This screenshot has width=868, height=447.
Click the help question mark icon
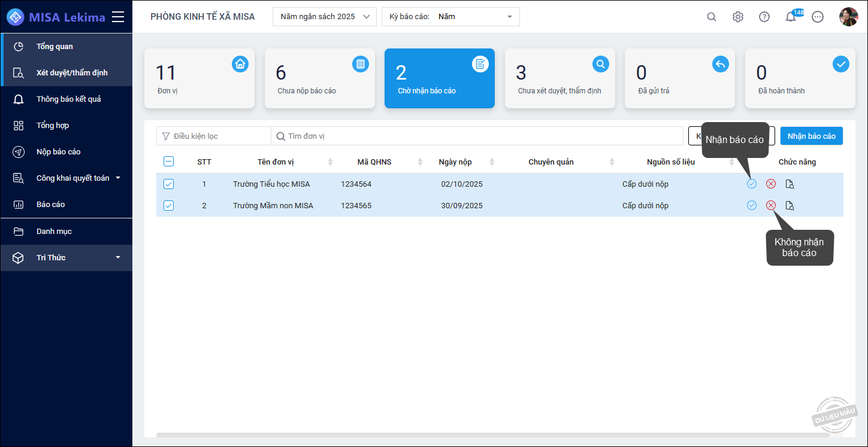pyautogui.click(x=764, y=17)
